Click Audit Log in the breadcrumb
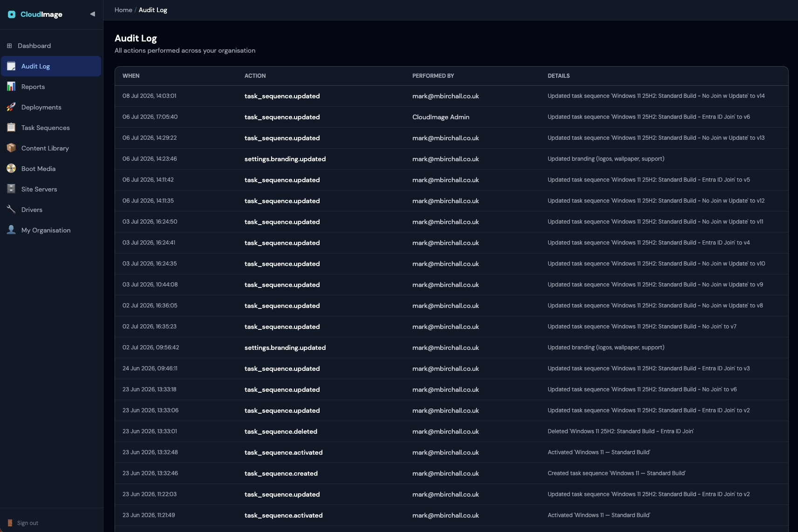The width and height of the screenshot is (798, 532). tap(153, 10)
